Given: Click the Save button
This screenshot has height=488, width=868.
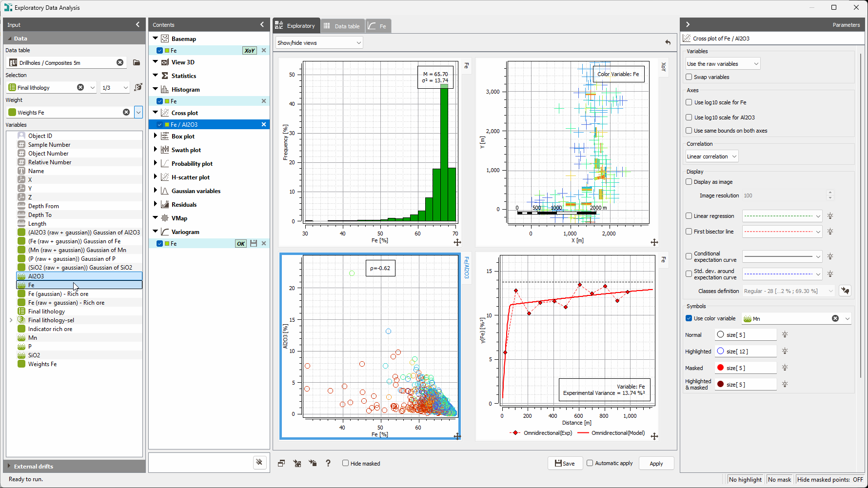Looking at the screenshot, I should coord(565,463).
